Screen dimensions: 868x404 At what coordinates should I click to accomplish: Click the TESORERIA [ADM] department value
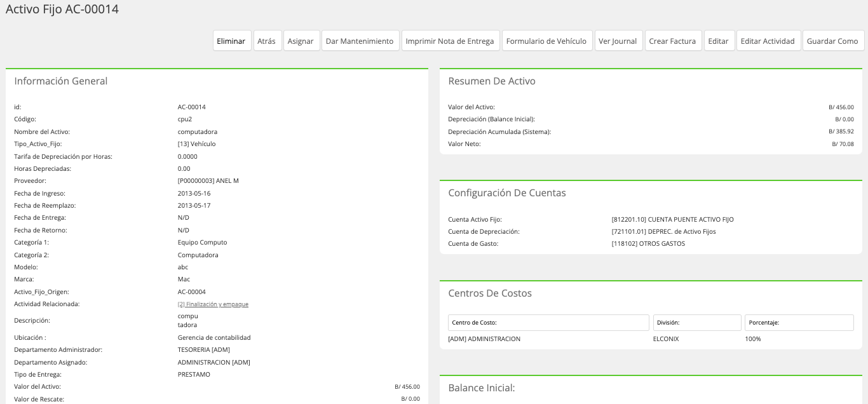coord(204,350)
